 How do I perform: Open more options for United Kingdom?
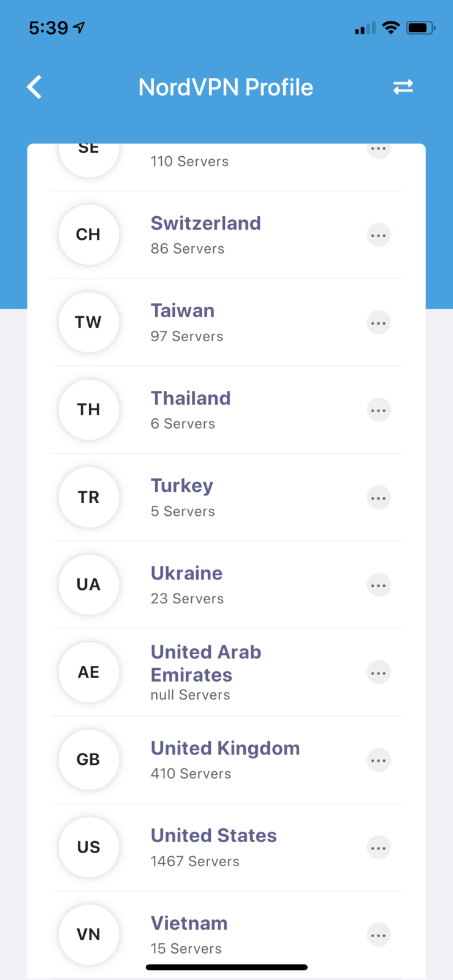[378, 761]
